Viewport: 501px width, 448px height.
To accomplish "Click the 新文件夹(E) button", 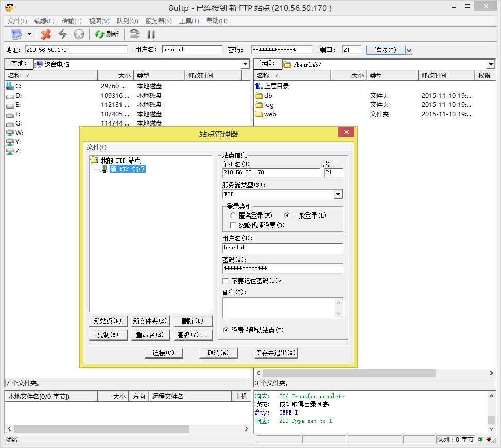I will pyautogui.click(x=150, y=321).
